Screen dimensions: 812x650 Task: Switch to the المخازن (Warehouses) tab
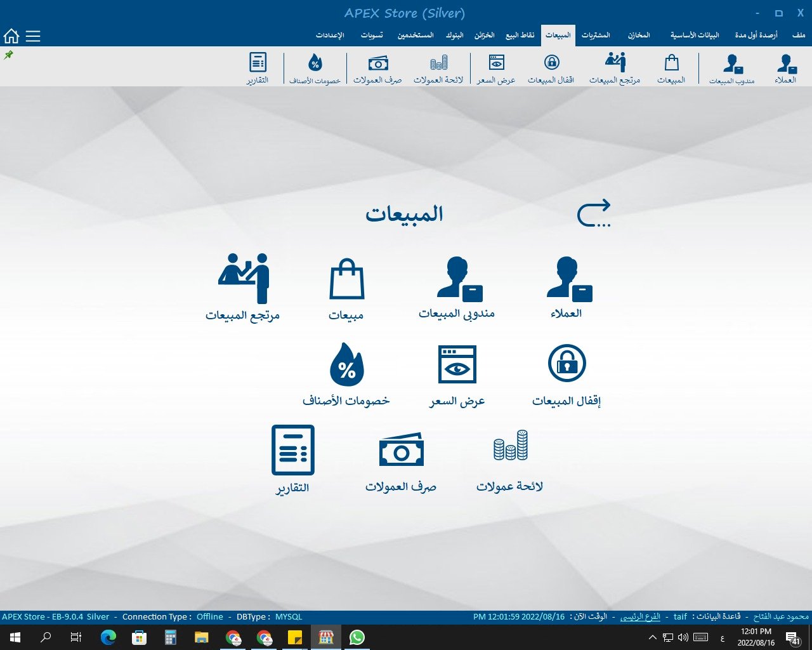click(639, 36)
